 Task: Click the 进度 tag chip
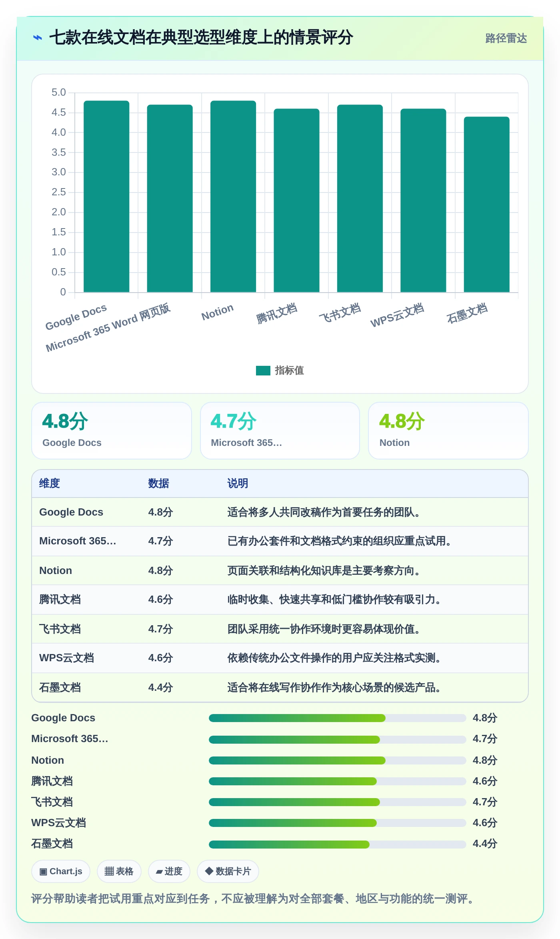click(x=169, y=871)
